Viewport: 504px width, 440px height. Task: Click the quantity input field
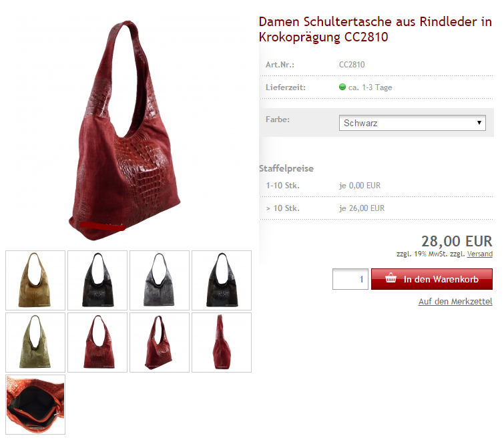350,279
